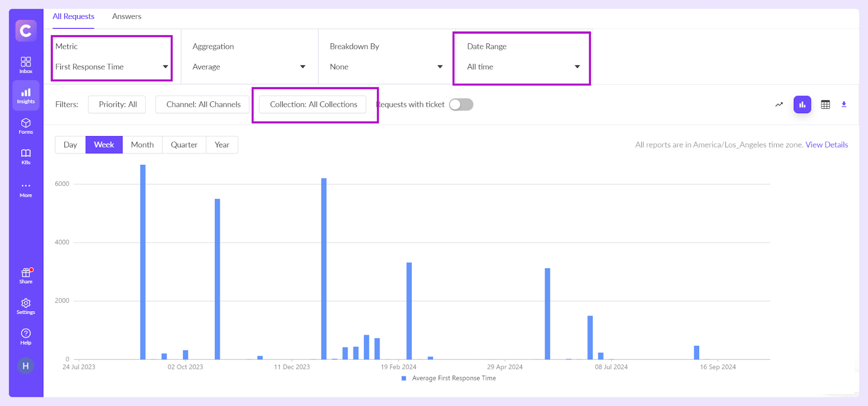Download the report data

844,105
